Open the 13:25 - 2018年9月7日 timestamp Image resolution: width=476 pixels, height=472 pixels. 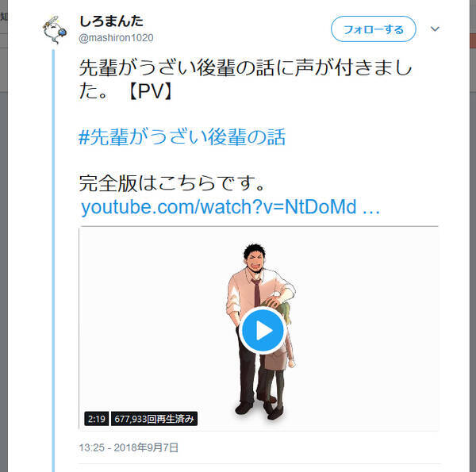click(x=129, y=447)
